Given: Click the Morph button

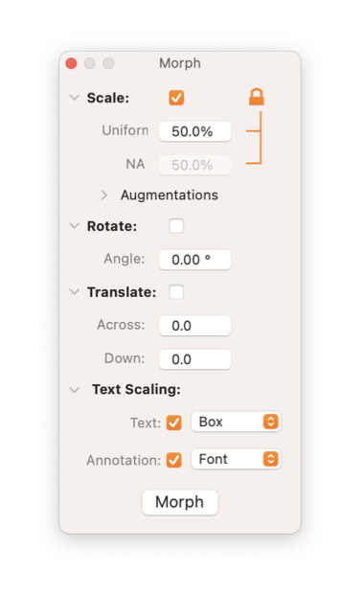Looking at the screenshot, I should click(180, 502).
